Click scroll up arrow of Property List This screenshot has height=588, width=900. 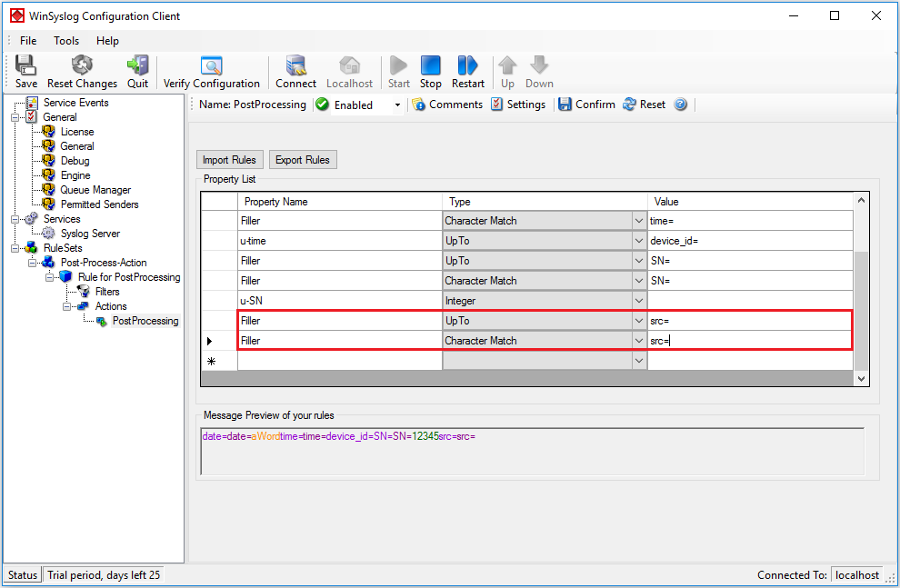click(861, 200)
